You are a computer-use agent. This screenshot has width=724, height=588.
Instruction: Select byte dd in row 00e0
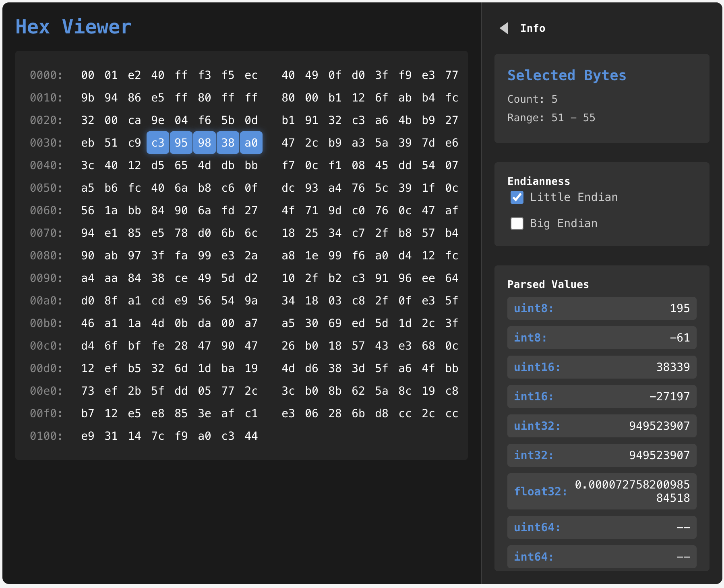click(x=181, y=391)
